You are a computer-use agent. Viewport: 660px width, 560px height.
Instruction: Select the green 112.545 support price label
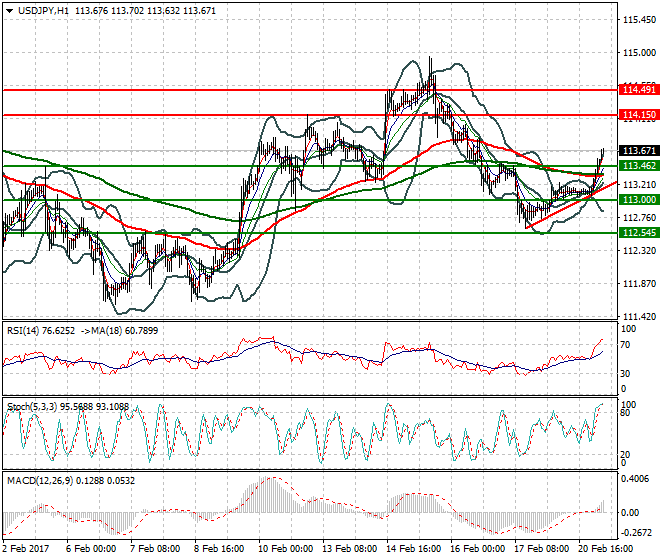click(x=639, y=233)
